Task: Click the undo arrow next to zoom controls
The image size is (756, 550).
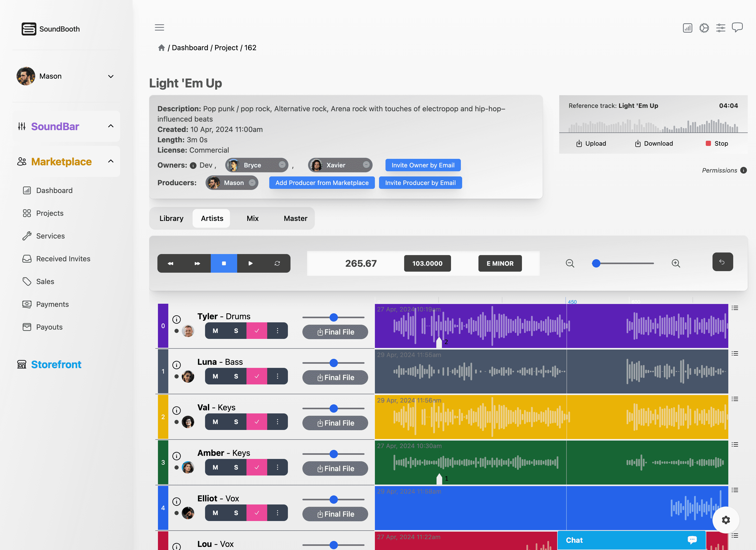Action: tap(722, 262)
